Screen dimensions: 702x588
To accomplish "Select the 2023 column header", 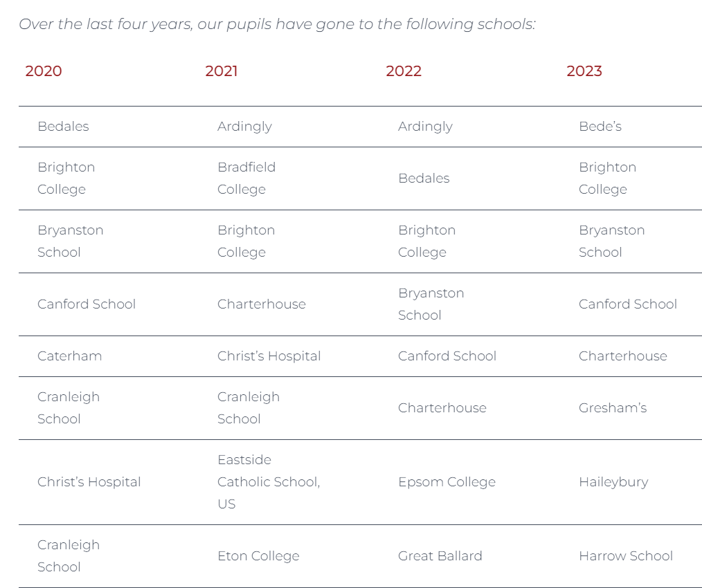I will (x=584, y=71).
